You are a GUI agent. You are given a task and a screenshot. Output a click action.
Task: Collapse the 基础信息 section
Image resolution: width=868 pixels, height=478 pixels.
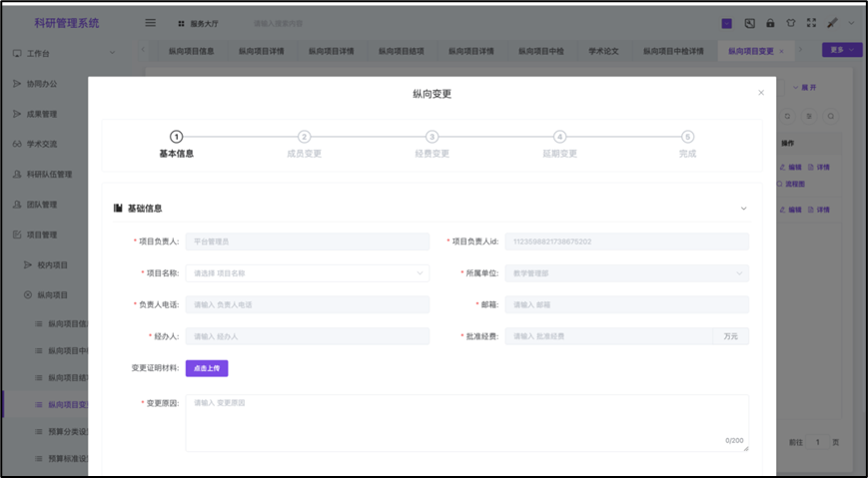743,209
